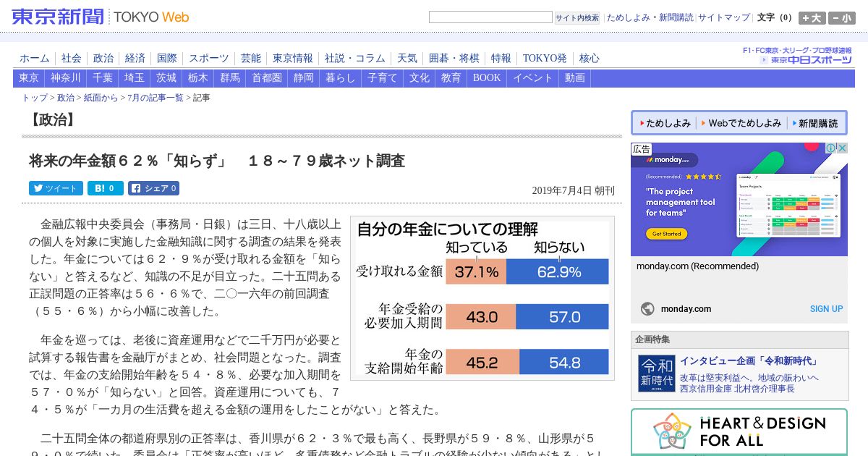
Task: Open 7月の記事一覧 breadcrumb link
Action: pos(156,98)
